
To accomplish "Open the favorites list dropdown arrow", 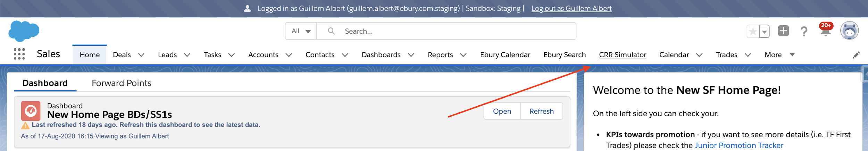I will point(764,32).
